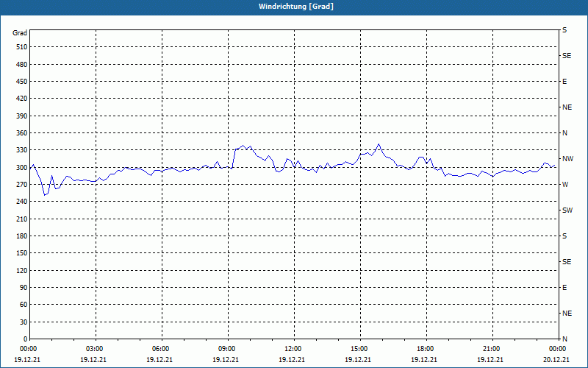Select the 19.12.21 date under 12:00

click(292, 359)
